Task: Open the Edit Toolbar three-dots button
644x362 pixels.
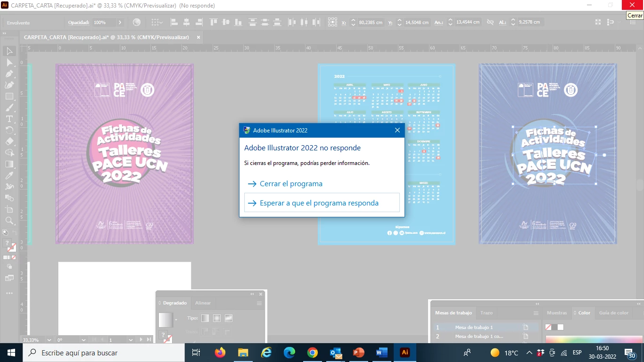Action: (x=9, y=293)
